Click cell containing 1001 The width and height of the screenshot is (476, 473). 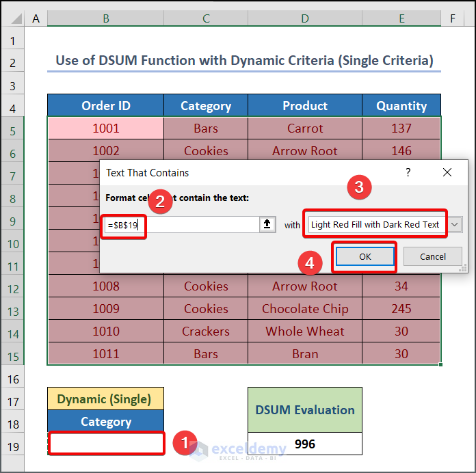[105, 129]
